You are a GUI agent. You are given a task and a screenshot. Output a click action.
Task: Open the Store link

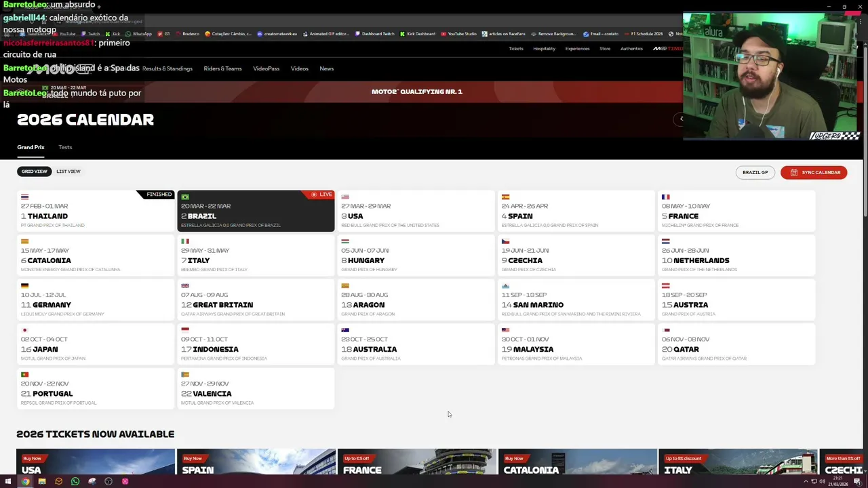point(605,49)
